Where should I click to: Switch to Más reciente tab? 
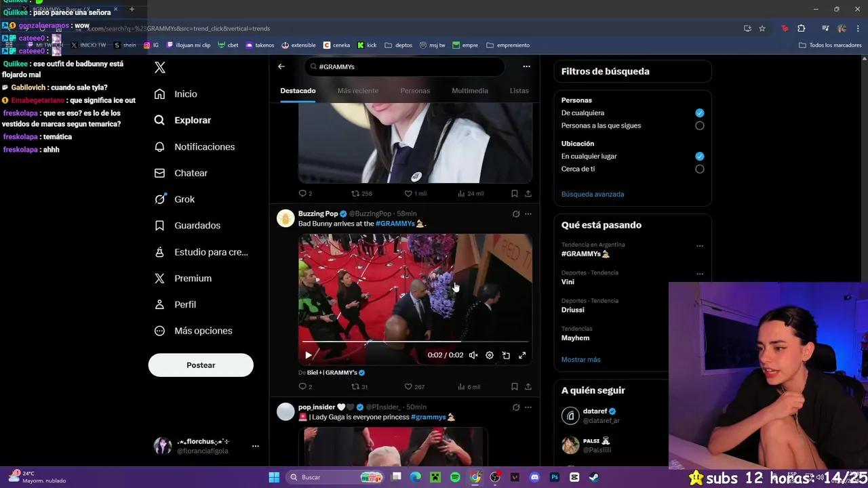[x=358, y=91]
